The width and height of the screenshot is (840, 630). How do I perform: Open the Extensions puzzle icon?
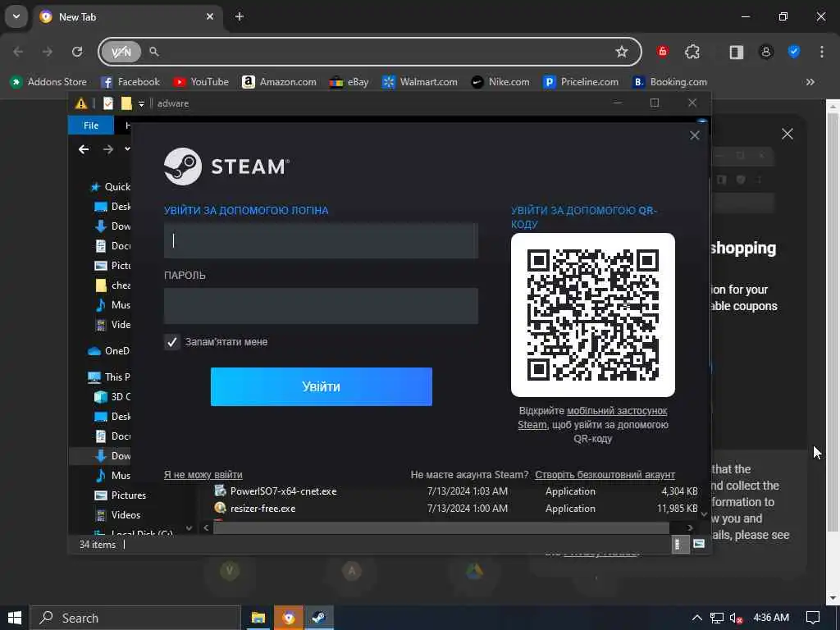(692, 52)
